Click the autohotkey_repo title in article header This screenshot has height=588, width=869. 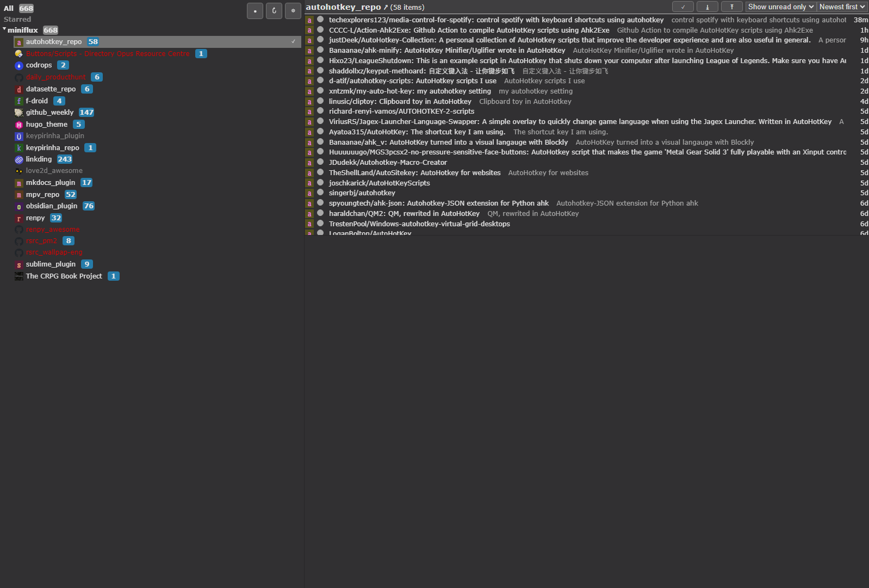coord(343,7)
